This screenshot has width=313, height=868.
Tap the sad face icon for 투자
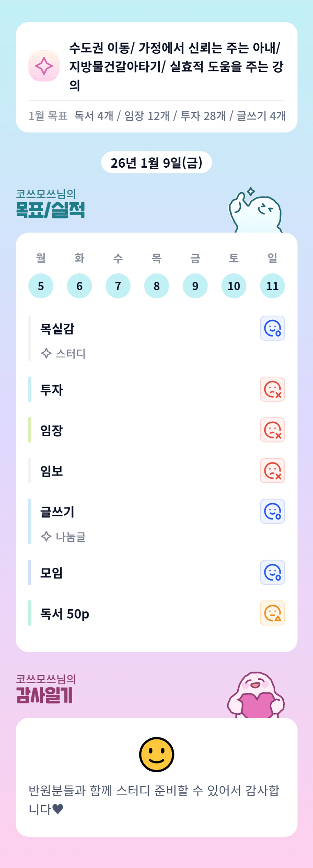click(272, 389)
